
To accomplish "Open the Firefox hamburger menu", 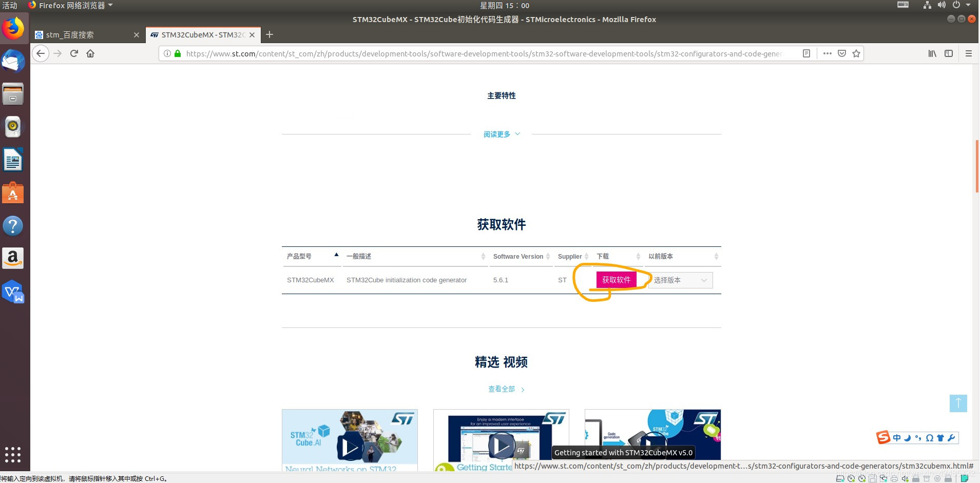I will click(x=969, y=53).
